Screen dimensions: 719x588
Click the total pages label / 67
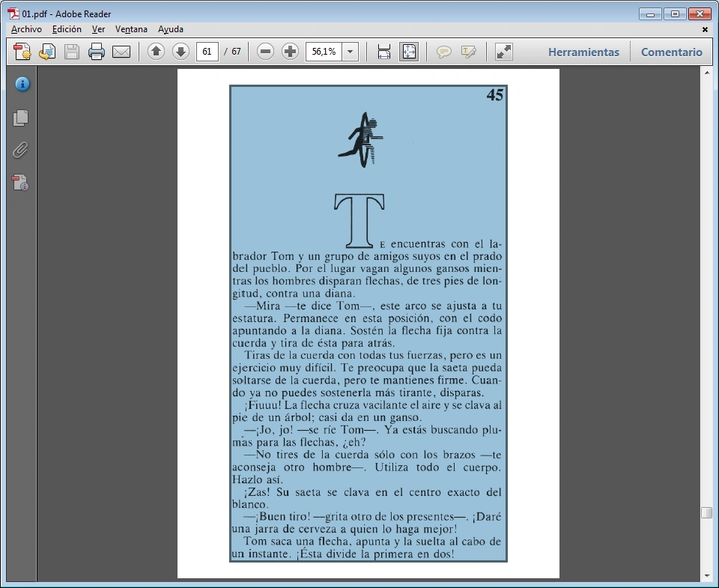[233, 52]
